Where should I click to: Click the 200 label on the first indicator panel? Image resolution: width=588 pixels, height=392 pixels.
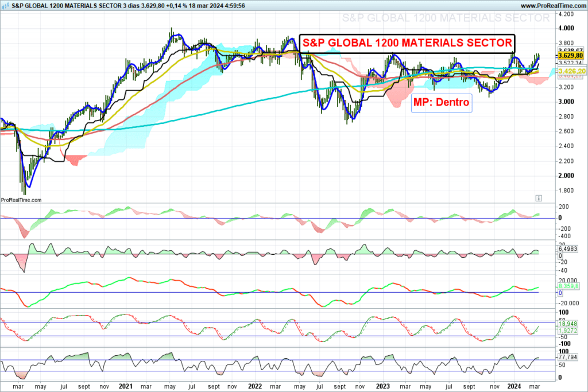coord(564,207)
